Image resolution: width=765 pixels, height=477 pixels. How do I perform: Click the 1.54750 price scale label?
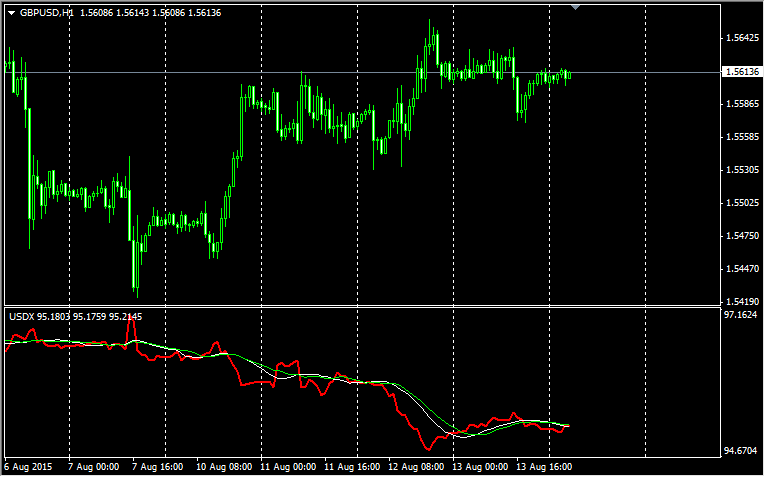coord(743,236)
